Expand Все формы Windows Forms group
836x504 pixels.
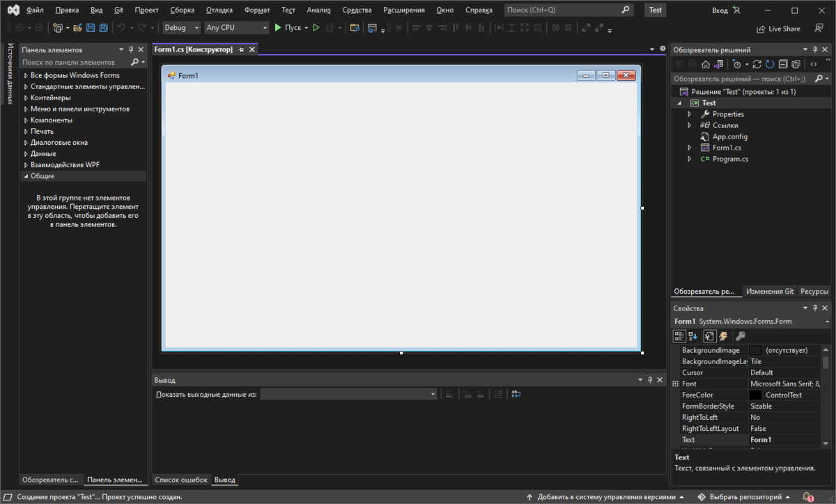click(x=26, y=75)
